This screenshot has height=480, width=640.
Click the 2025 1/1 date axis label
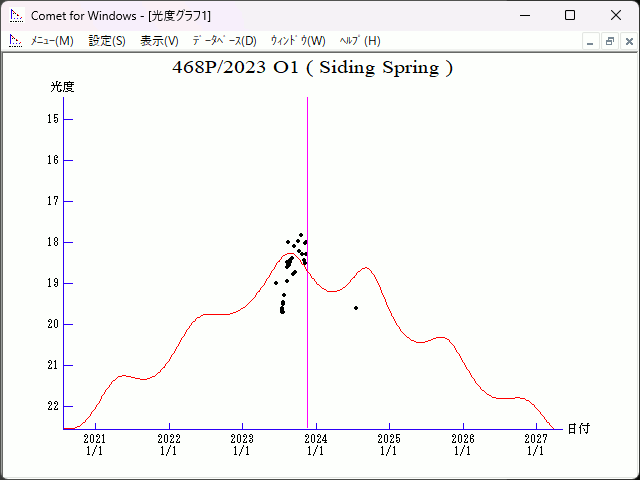(388, 445)
